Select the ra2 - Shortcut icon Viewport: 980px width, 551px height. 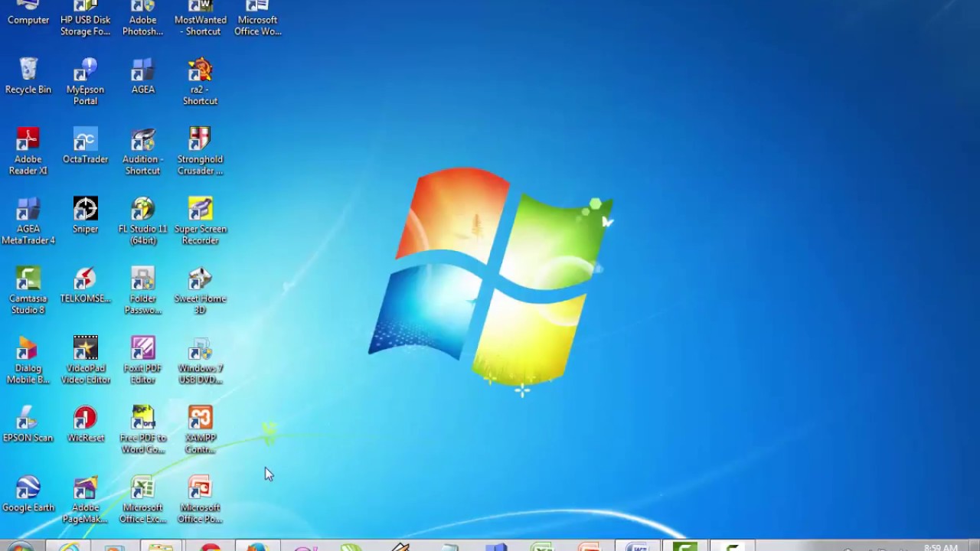click(200, 81)
